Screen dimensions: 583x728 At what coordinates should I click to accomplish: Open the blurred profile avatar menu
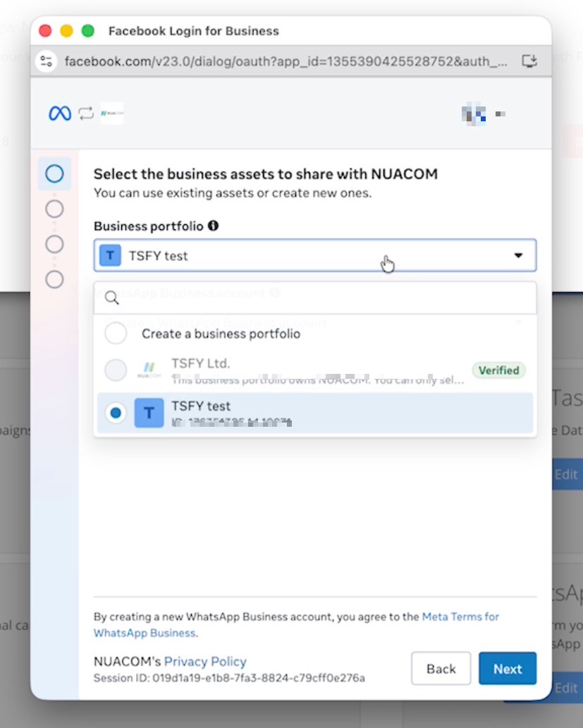coord(474,114)
